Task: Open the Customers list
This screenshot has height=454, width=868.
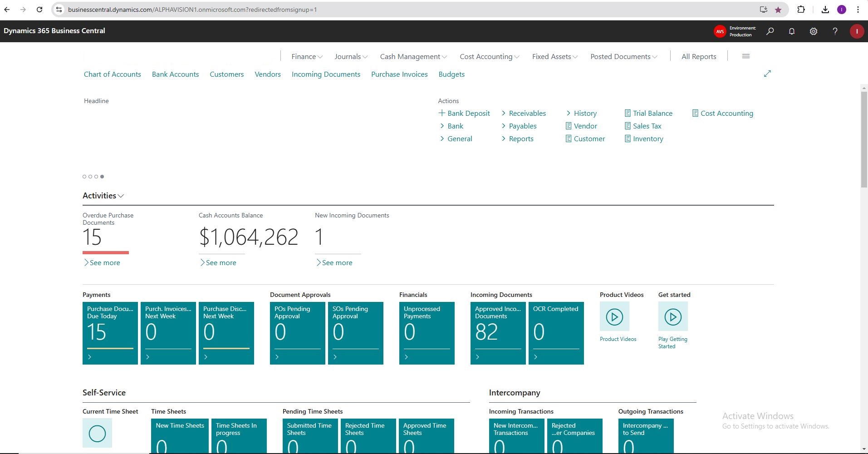Action: point(227,74)
